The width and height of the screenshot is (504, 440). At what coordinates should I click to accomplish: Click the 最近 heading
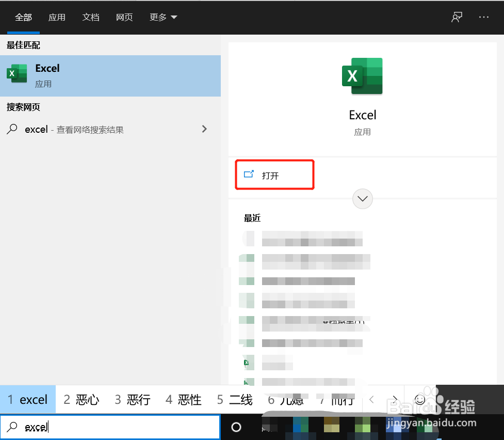pyautogui.click(x=252, y=218)
